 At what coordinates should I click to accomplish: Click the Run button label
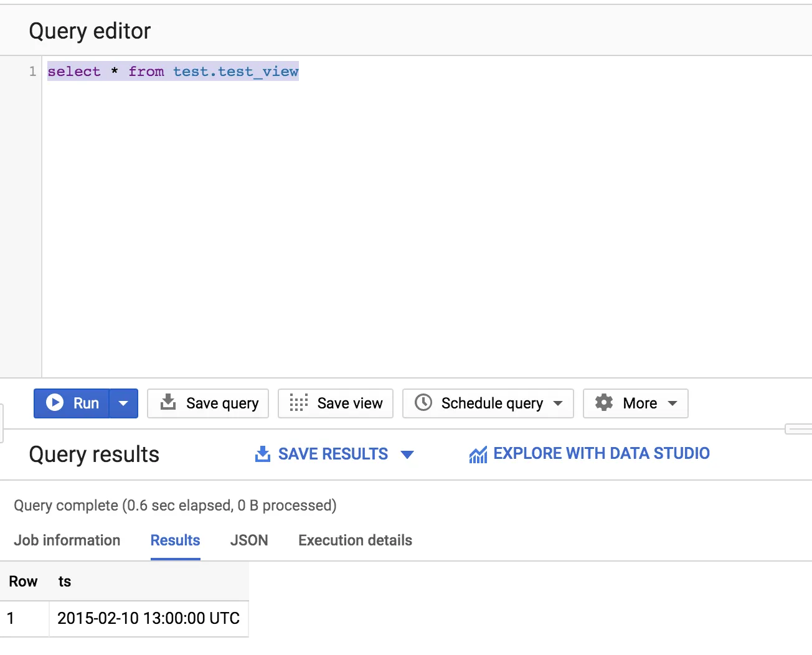pos(86,403)
